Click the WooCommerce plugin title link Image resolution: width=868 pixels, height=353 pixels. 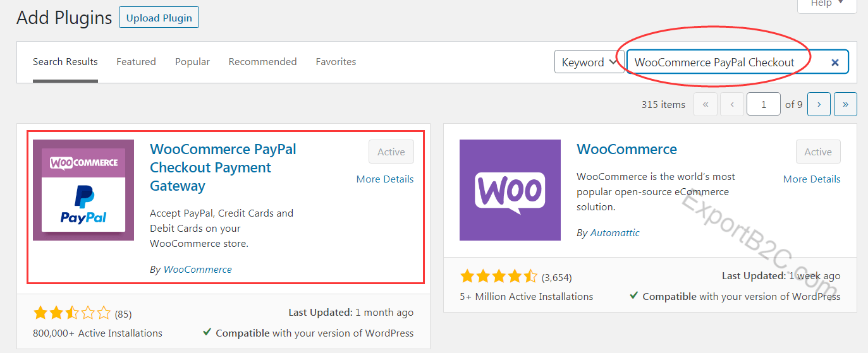(627, 149)
